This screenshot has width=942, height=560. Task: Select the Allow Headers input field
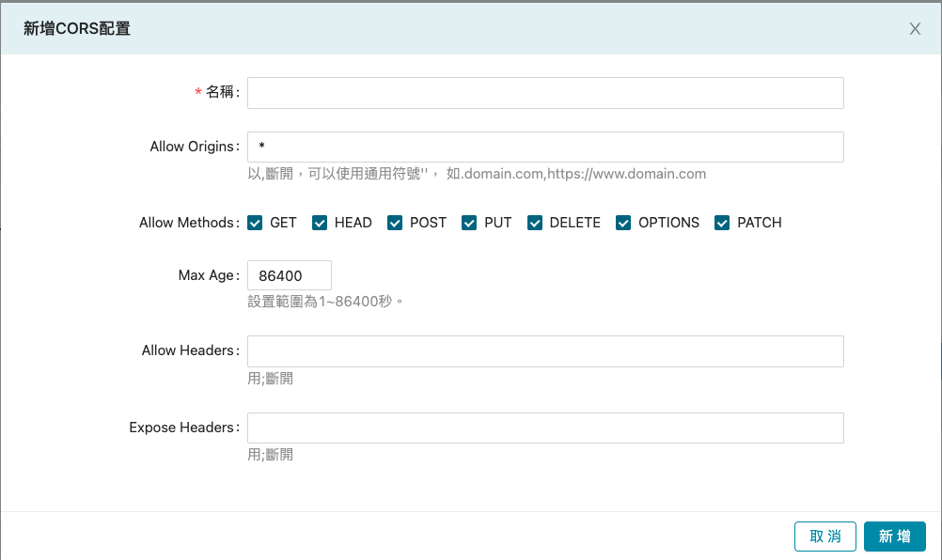pyautogui.click(x=545, y=351)
